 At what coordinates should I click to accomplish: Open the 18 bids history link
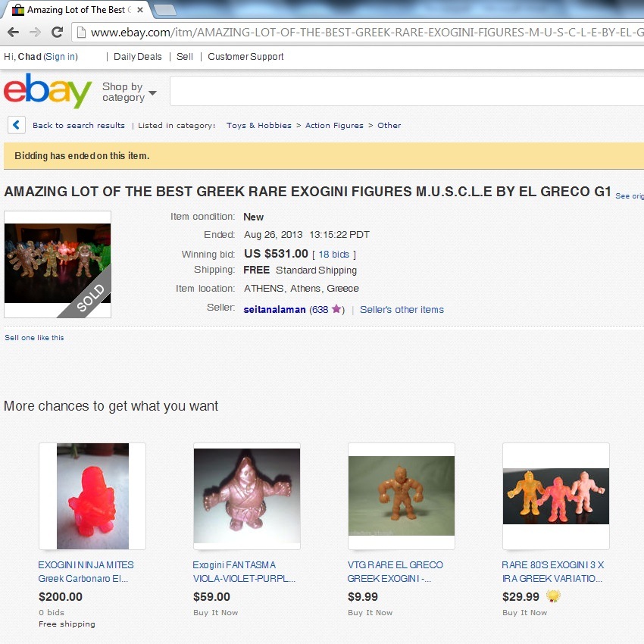click(x=333, y=255)
